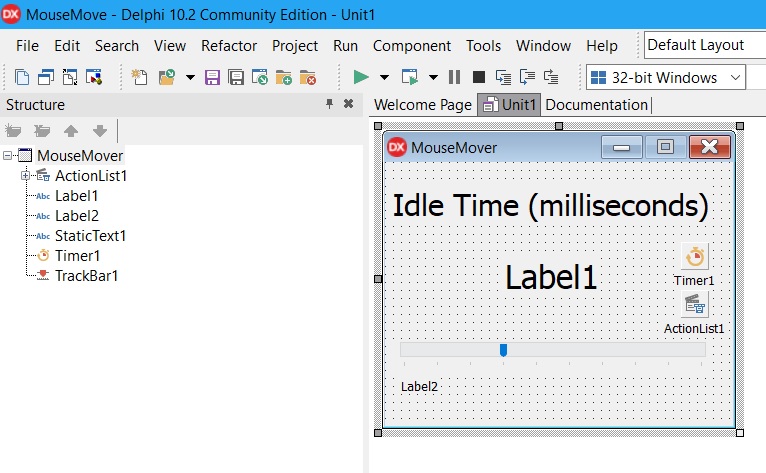This screenshot has width=766, height=473.
Task: Click the New Items icon
Action: pyautogui.click(x=139, y=77)
